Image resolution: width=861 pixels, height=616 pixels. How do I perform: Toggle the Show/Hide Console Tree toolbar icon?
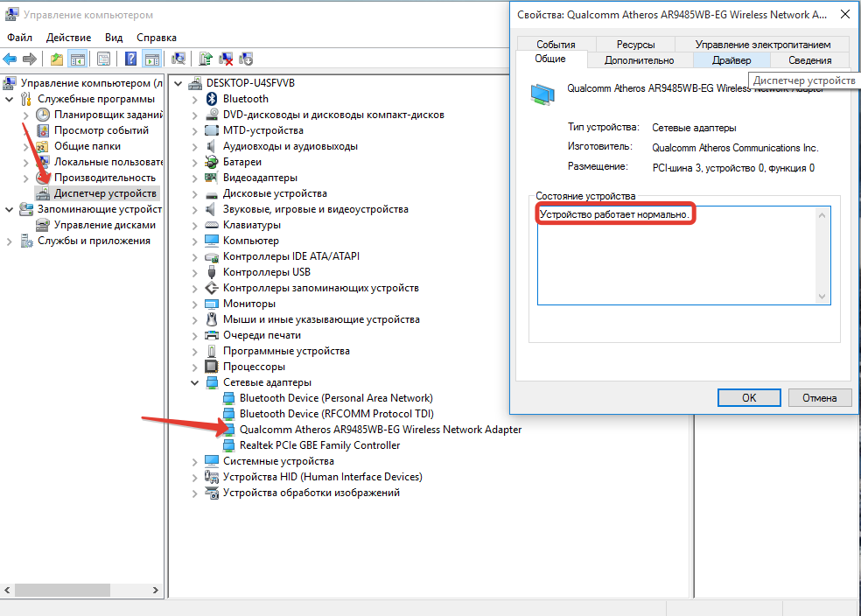78,59
